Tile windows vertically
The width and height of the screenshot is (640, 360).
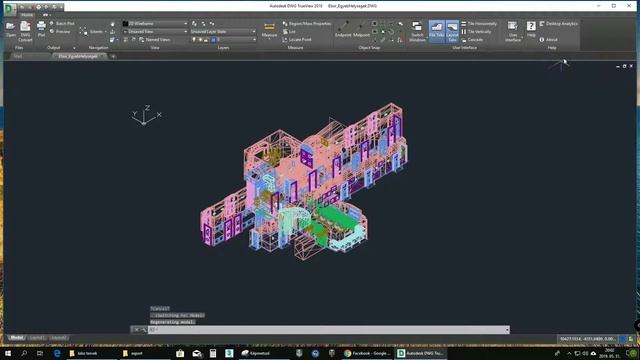point(476,31)
